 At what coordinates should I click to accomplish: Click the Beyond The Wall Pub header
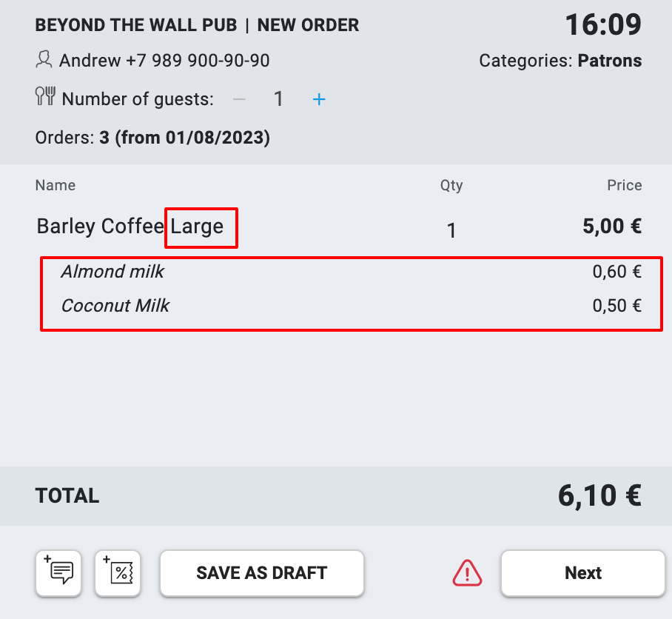(x=136, y=25)
